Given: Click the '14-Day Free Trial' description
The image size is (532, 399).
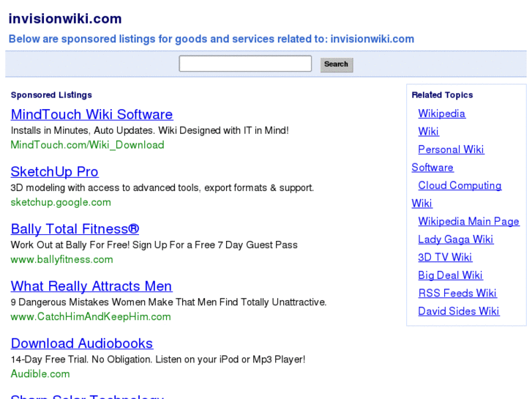Looking at the screenshot, I should pos(158,359).
